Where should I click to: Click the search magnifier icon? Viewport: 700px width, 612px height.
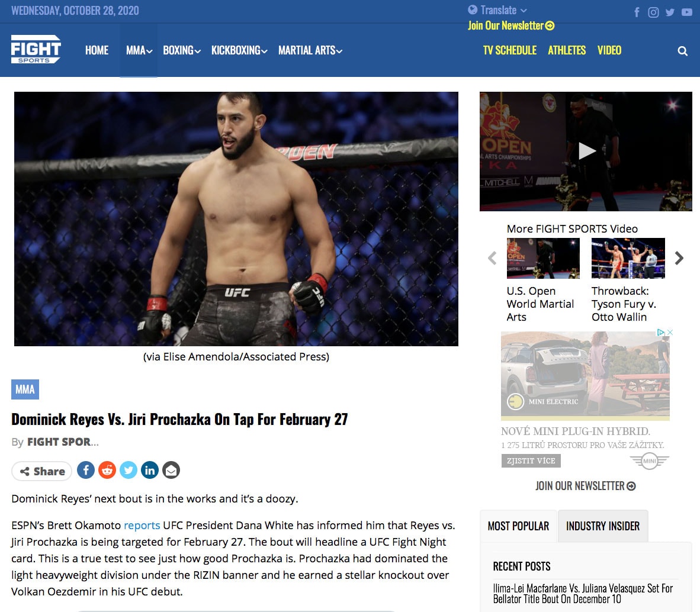click(682, 51)
